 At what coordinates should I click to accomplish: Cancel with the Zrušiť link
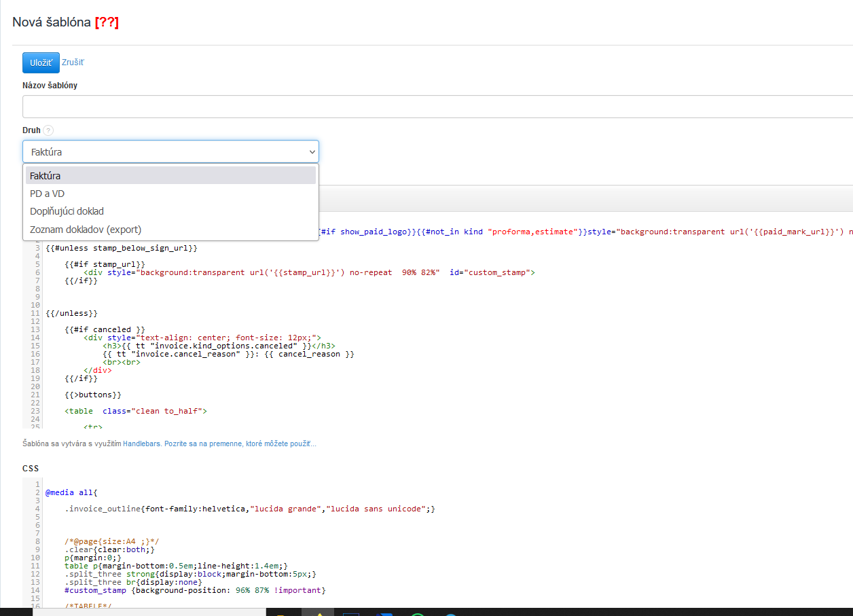click(x=73, y=62)
